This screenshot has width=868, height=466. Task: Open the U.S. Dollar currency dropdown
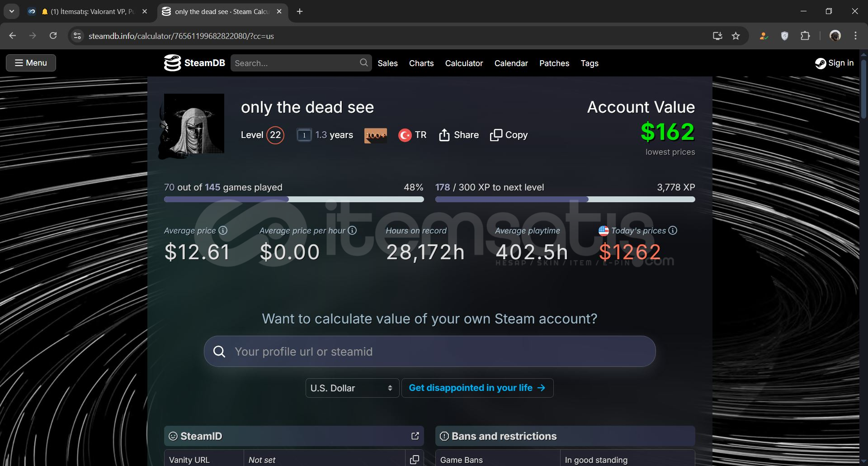(x=352, y=388)
